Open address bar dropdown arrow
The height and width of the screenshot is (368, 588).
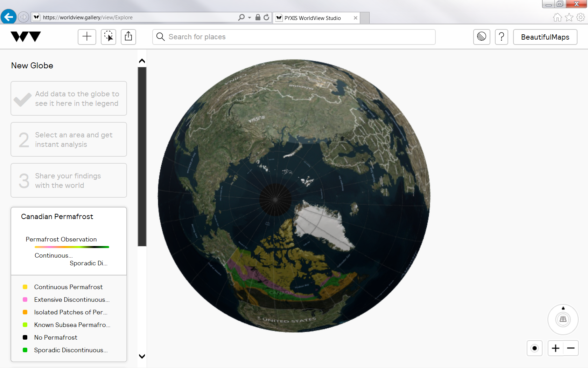tap(250, 18)
